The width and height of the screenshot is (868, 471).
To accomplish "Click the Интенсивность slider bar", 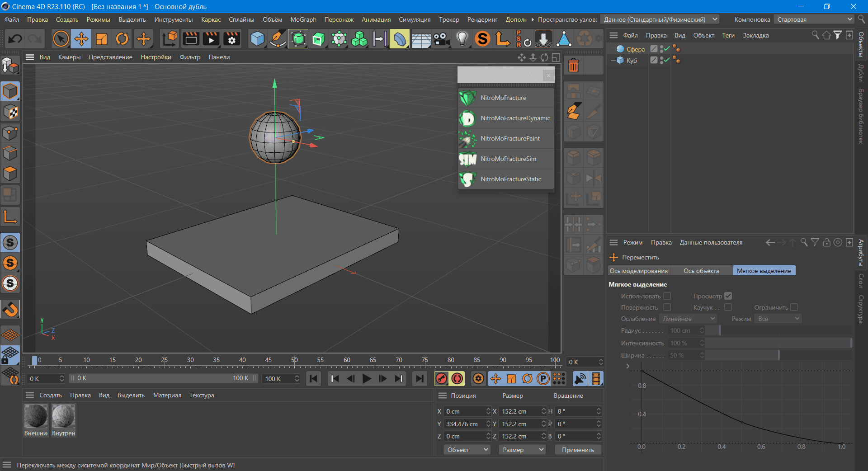I will [x=779, y=343].
